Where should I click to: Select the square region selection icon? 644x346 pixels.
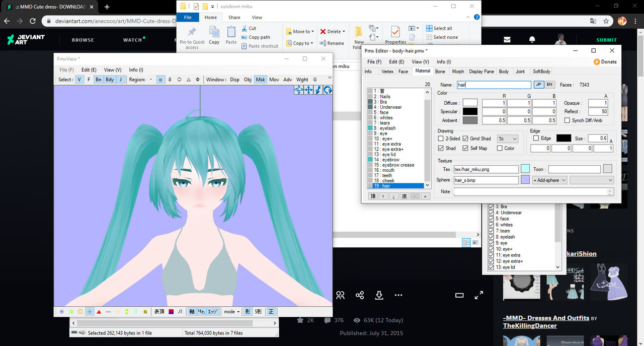pos(160,80)
